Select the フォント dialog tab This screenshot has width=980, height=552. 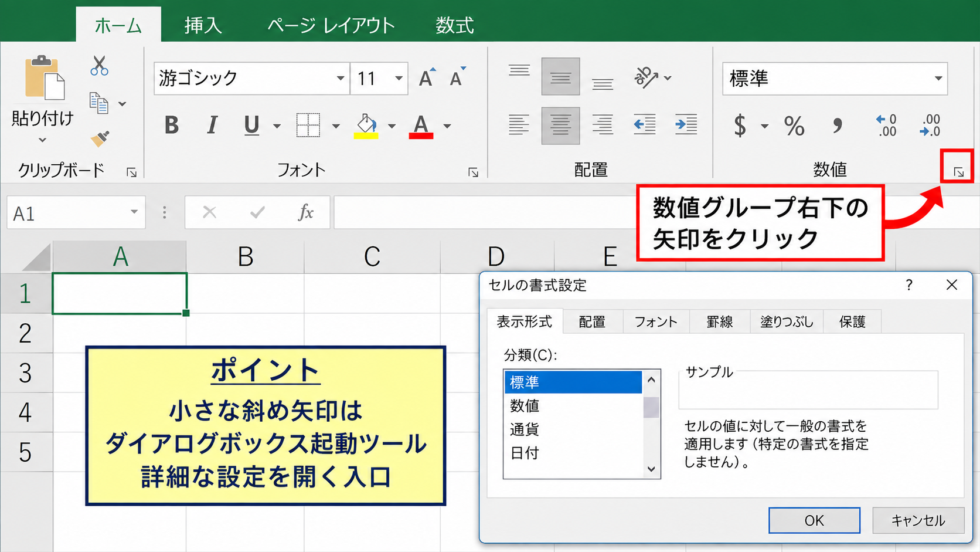656,321
